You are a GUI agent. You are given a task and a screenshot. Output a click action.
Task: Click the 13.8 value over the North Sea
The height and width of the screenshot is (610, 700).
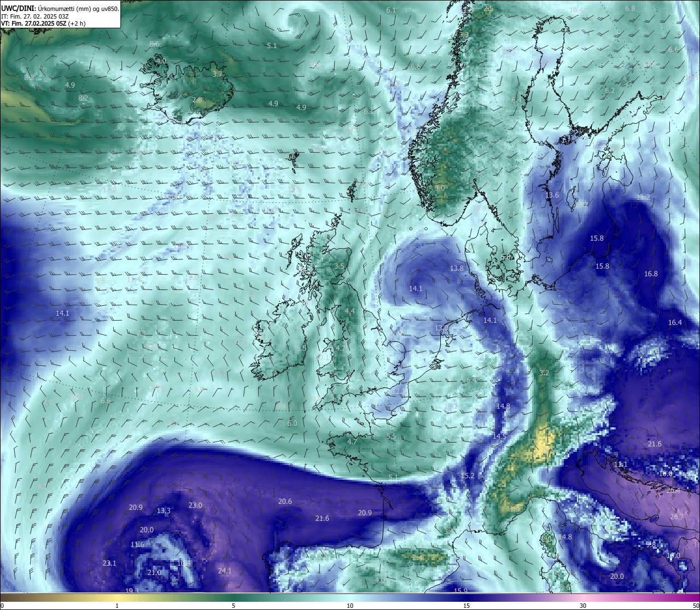[x=457, y=268]
